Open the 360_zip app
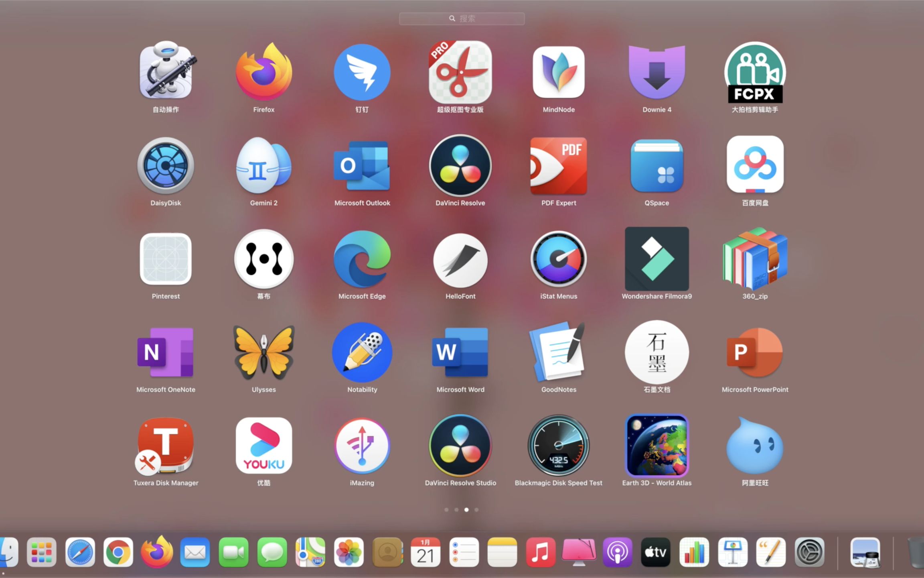Screen dimensions: 924x578 click(755, 259)
